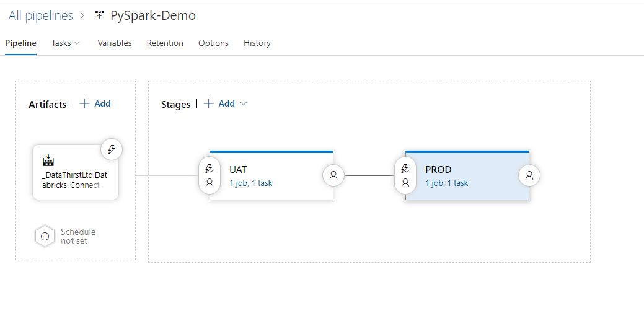Switch to the Pipeline tab
The height and width of the screenshot is (316, 644).
click(x=20, y=43)
